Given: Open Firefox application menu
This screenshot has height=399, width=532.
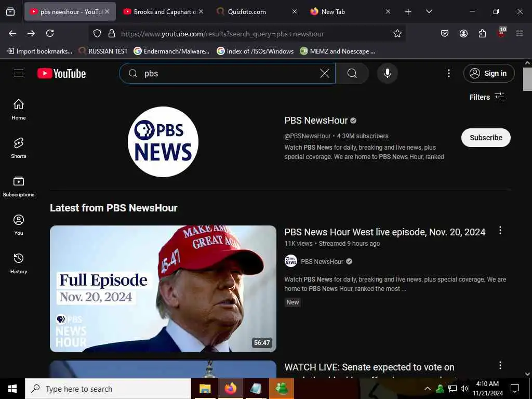Looking at the screenshot, I should coord(520,33).
